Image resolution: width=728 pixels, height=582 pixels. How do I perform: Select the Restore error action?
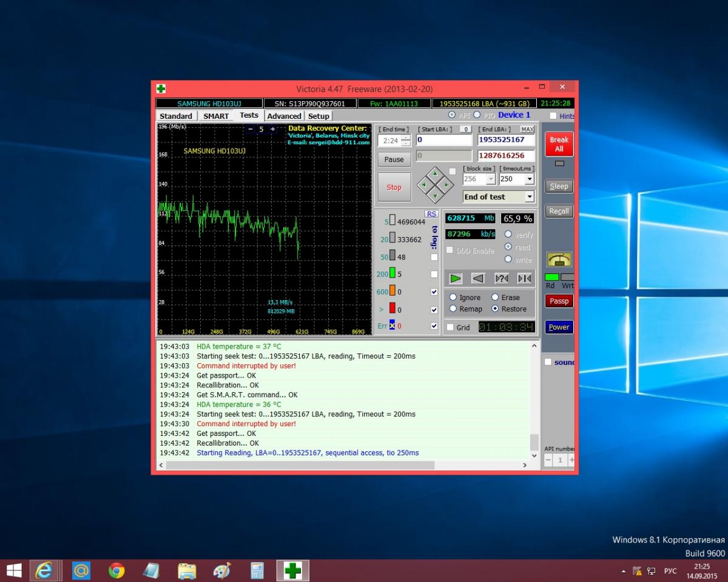pos(495,309)
